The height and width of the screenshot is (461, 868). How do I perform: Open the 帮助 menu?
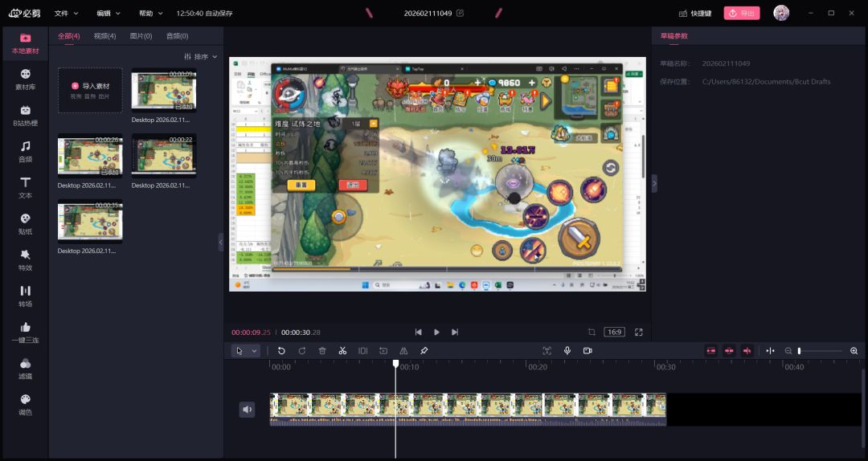(x=150, y=13)
